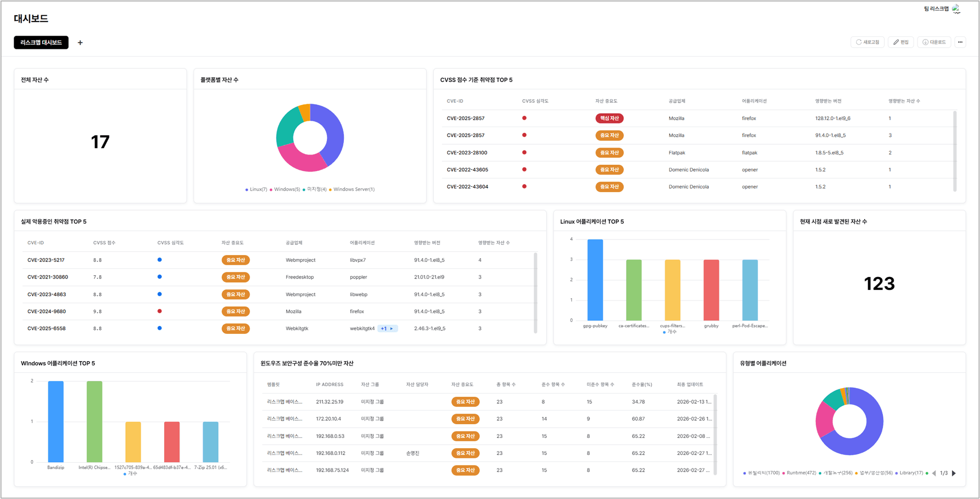Click the 핵심 자산 red badge

pos(609,118)
